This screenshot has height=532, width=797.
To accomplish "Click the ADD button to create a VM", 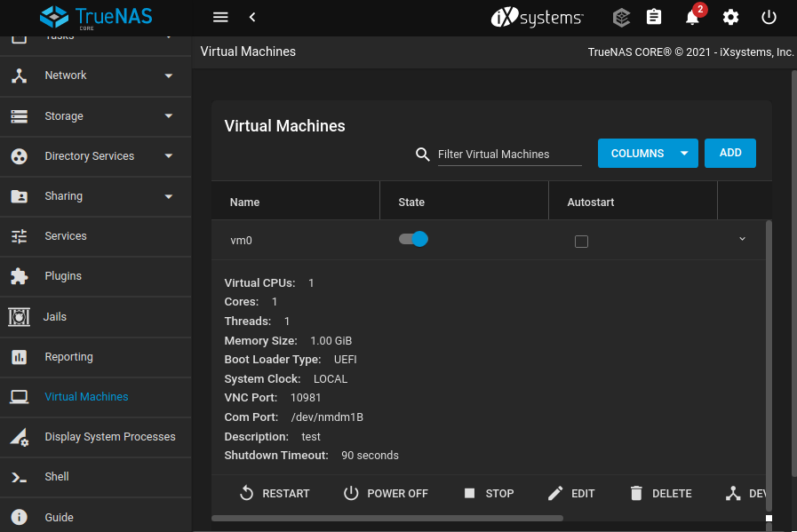I will pyautogui.click(x=729, y=153).
